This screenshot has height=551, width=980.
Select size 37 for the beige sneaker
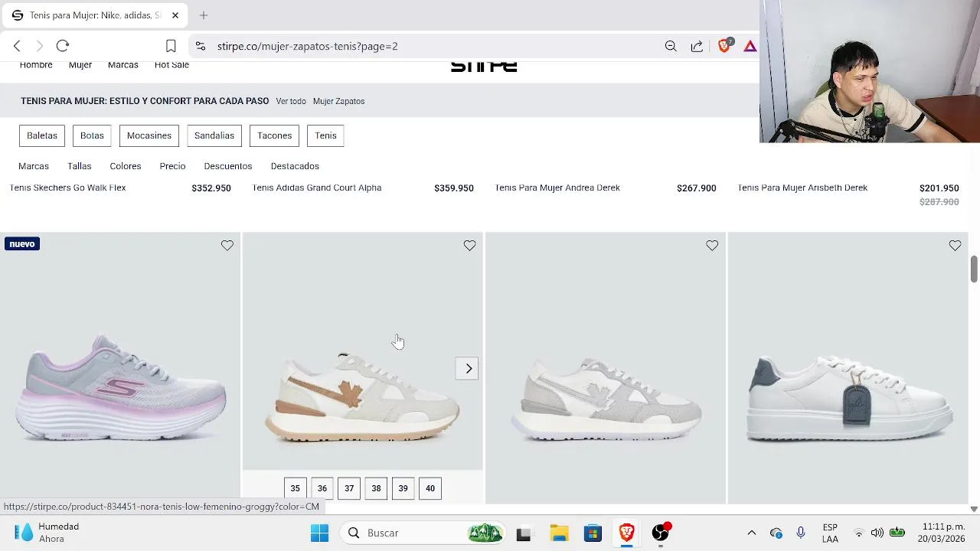click(349, 488)
